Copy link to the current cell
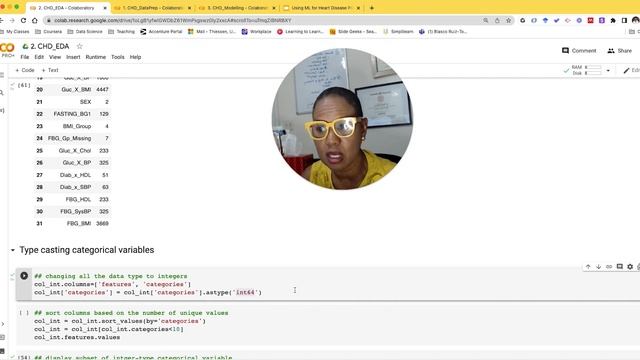Screen dimensions: 640x360 (x=609, y=267)
